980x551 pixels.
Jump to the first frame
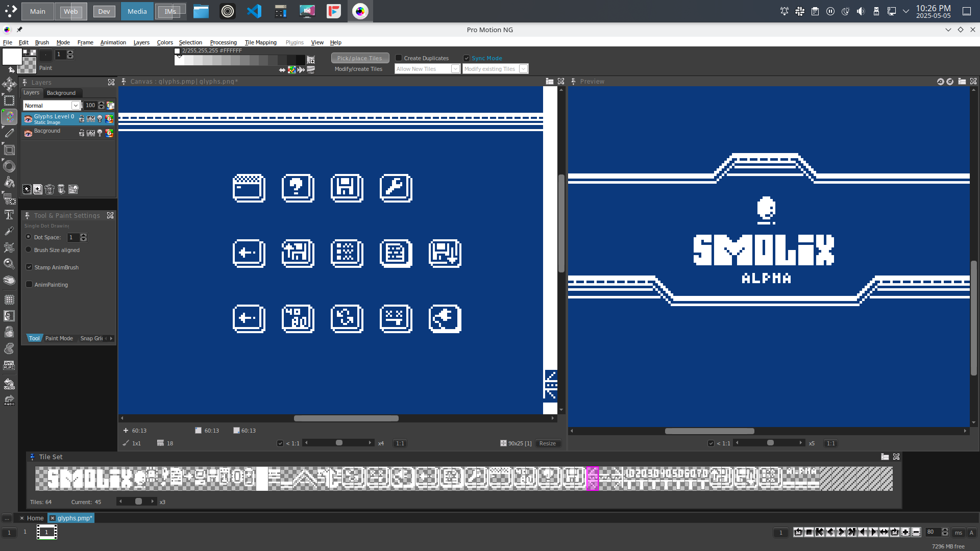click(x=820, y=532)
